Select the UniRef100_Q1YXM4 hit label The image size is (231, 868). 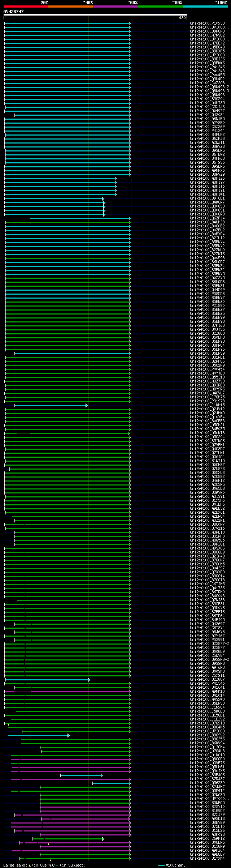[x=207, y=859]
